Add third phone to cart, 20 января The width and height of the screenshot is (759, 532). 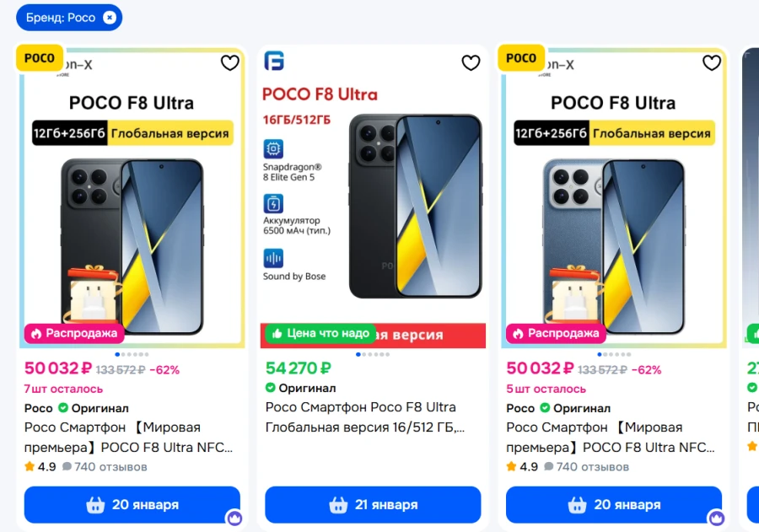(614, 505)
